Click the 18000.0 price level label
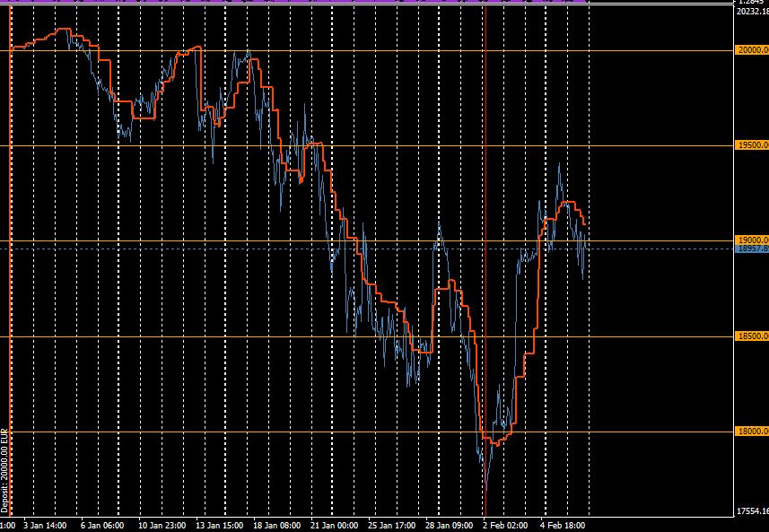Screen dimensions: 769x532 coord(751,432)
